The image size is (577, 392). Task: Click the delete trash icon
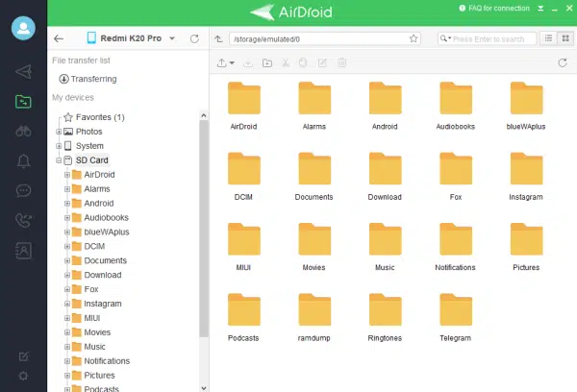341,62
